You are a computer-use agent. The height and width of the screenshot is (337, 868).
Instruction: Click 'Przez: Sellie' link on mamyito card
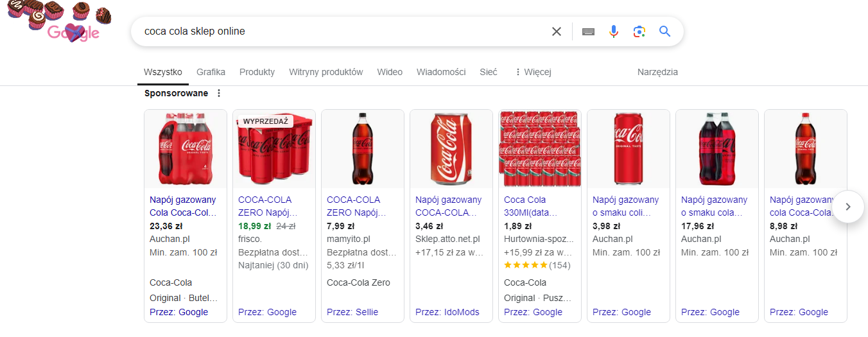(x=352, y=312)
